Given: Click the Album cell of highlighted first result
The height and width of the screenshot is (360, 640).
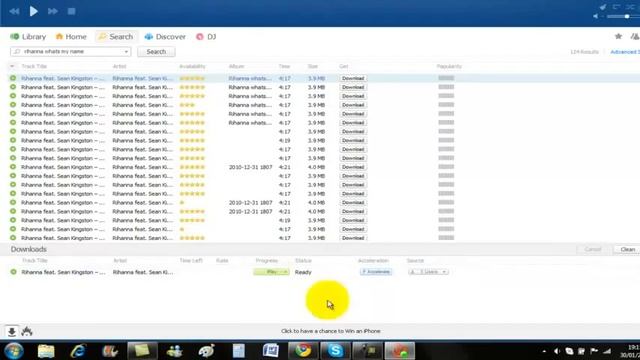Looking at the screenshot, I should (x=250, y=78).
